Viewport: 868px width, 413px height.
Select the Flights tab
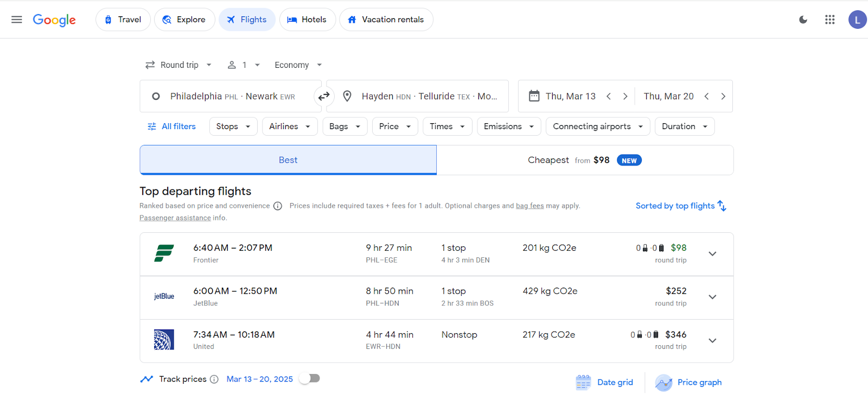tap(247, 20)
